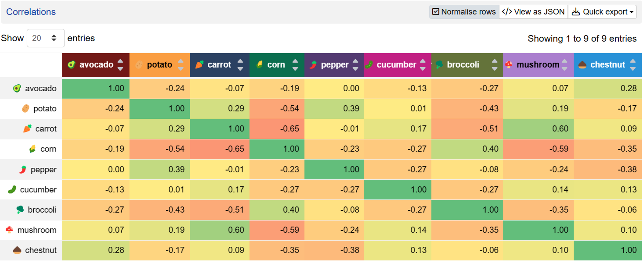Image resolution: width=644 pixels, height=264 pixels.
Task: Click the broccoli emoji in column header
Action: coord(439,65)
